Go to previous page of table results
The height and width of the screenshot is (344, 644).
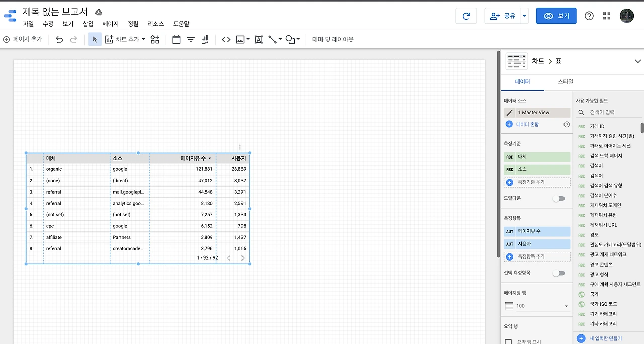(229, 258)
